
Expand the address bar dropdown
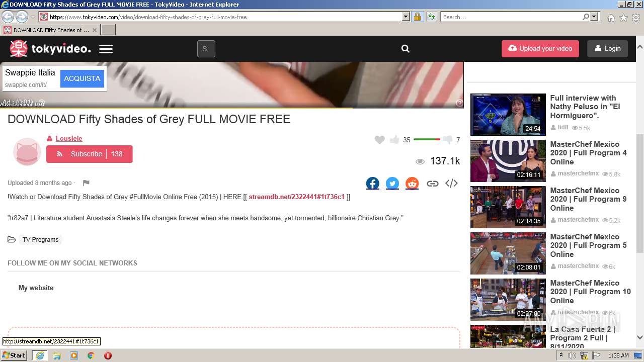(x=406, y=17)
